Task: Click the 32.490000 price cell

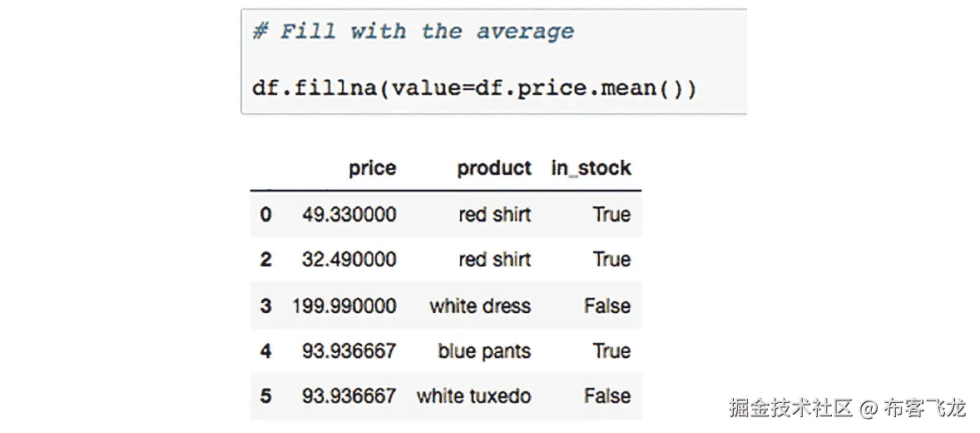Action: pos(349,260)
